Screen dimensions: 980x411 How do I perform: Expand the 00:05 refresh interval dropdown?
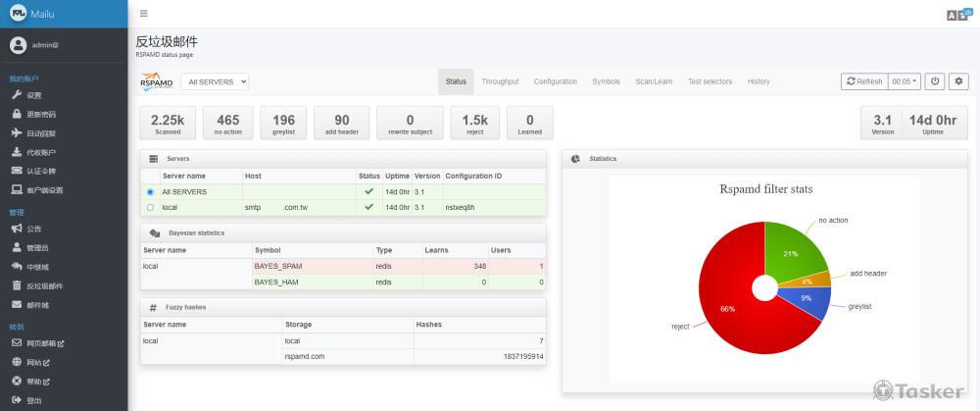tap(905, 81)
